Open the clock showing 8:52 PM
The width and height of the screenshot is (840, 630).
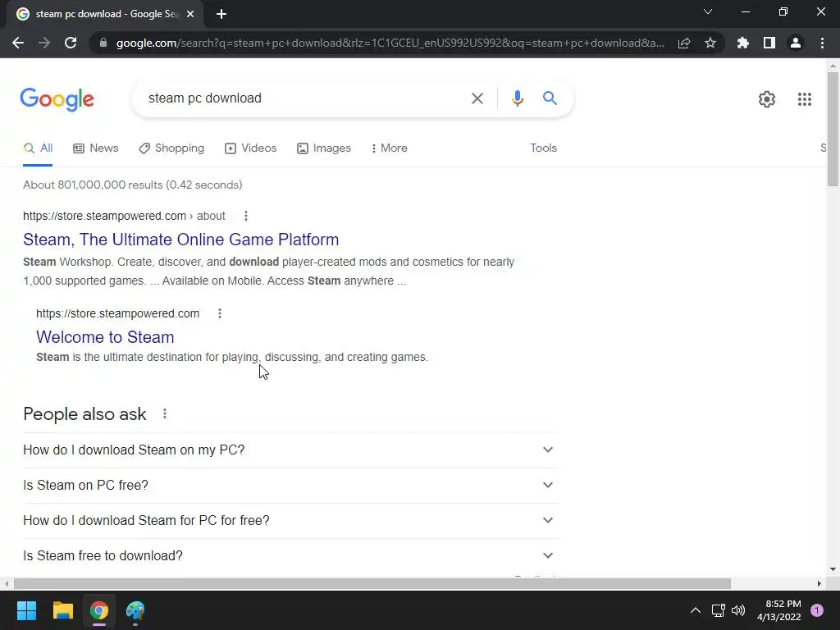[779, 610]
